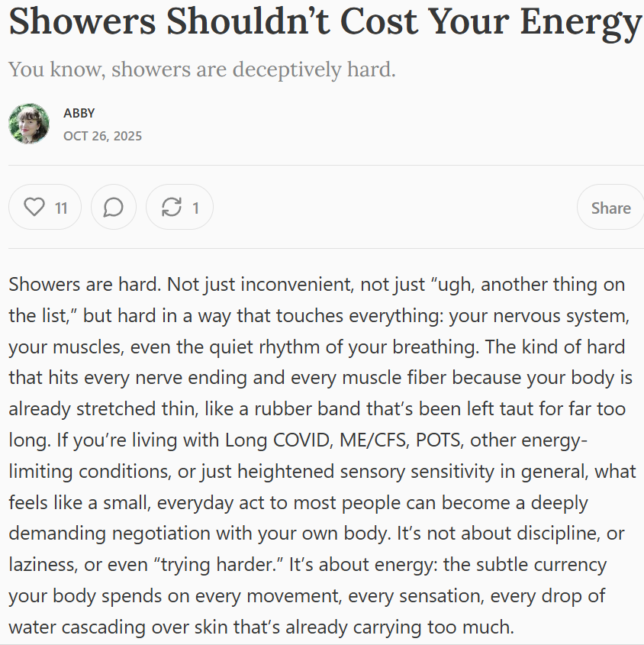Click the restack count number 1
Viewport: 644px width, 645px height.
pyautogui.click(x=195, y=208)
